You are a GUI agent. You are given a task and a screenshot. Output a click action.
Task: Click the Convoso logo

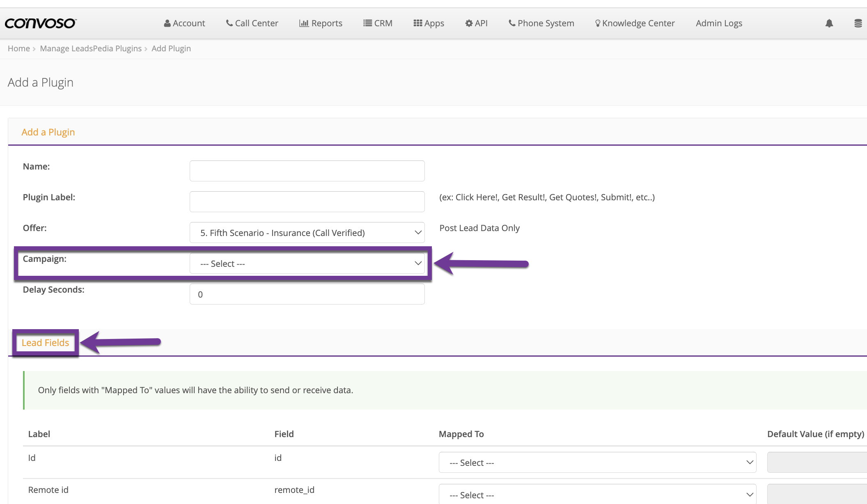pyautogui.click(x=40, y=23)
